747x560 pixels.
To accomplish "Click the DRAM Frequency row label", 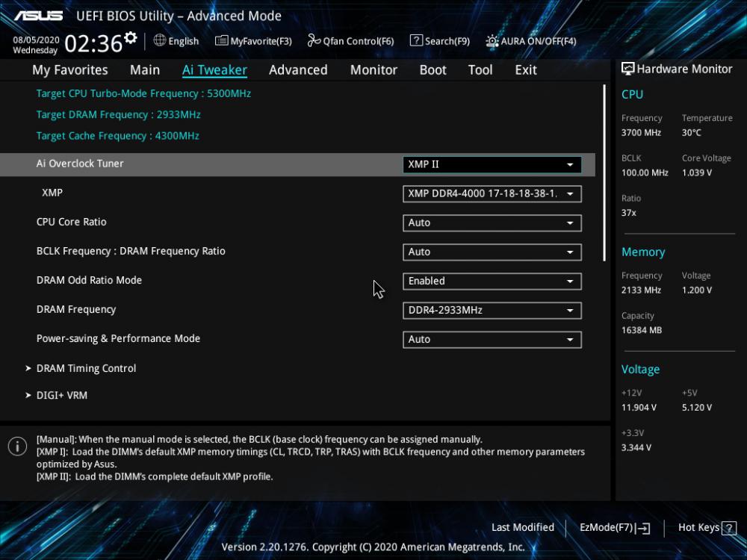I will click(x=76, y=310).
